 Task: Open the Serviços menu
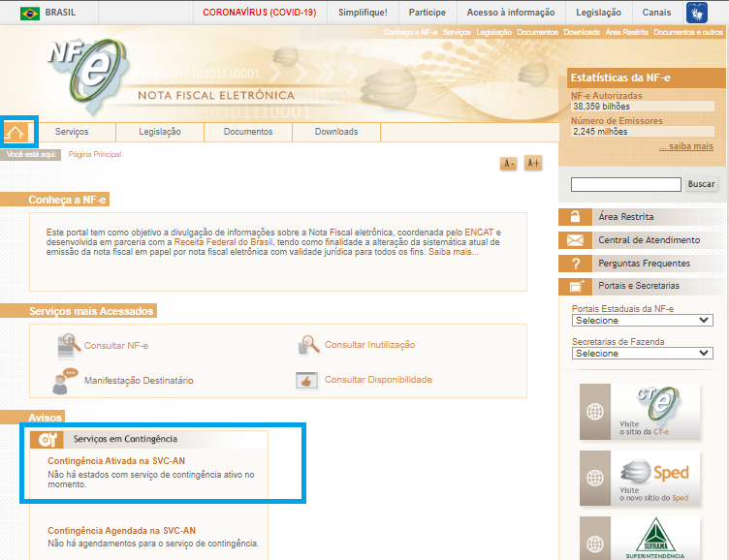72,132
